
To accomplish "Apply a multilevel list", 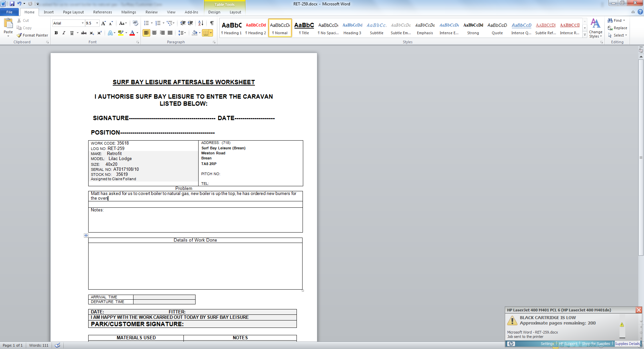I will 170,23.
